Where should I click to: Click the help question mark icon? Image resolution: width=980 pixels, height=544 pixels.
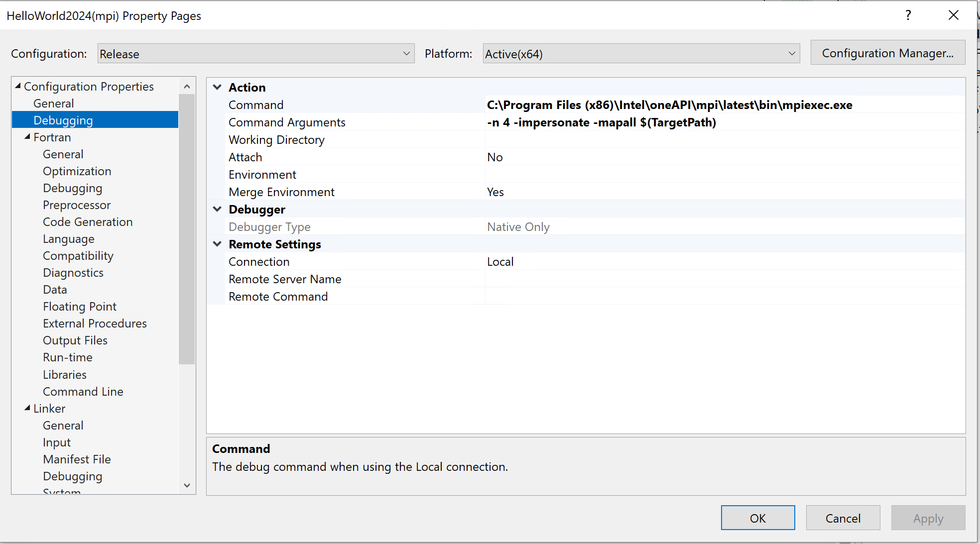(908, 15)
